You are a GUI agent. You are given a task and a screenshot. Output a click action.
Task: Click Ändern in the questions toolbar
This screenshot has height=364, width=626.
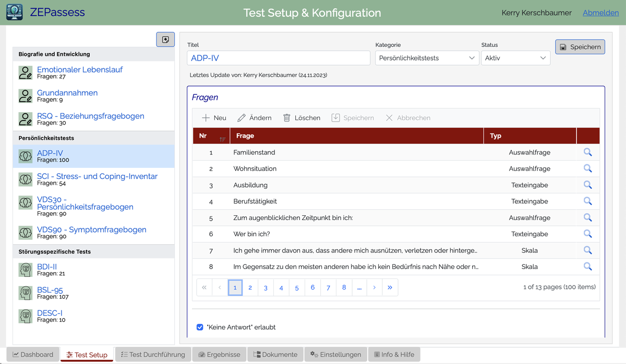[x=255, y=118]
